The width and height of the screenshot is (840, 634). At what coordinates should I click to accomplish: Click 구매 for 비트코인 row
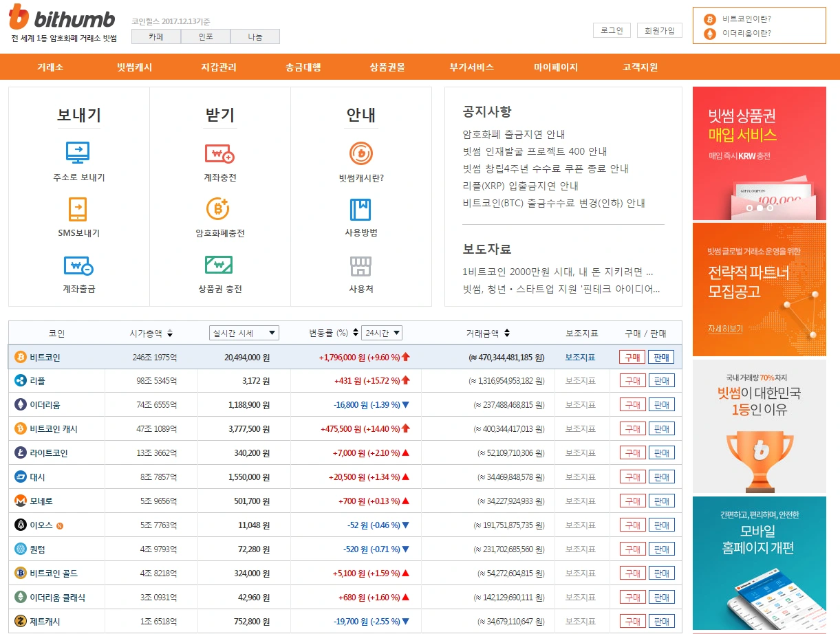632,357
